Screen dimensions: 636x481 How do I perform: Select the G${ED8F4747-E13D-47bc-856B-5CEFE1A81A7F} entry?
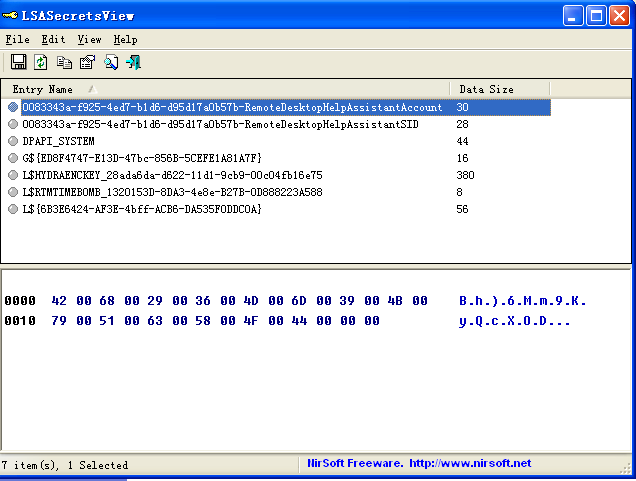click(142, 158)
